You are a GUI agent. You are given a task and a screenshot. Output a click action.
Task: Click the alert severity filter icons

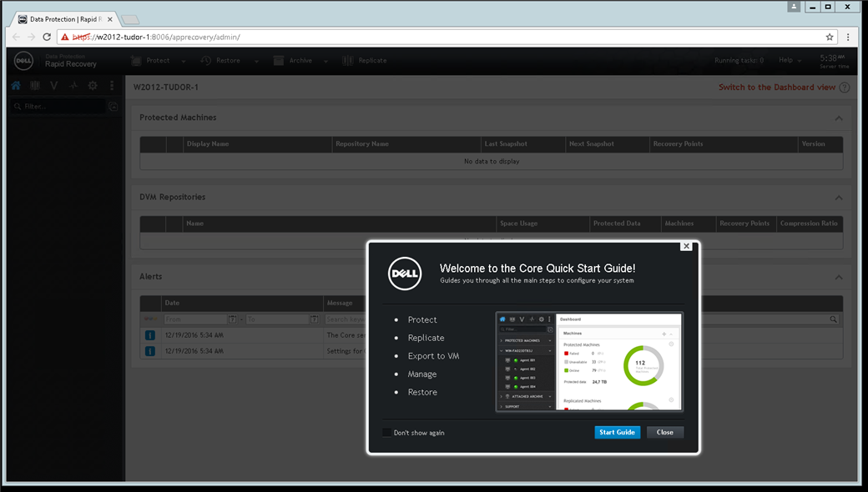pos(150,319)
